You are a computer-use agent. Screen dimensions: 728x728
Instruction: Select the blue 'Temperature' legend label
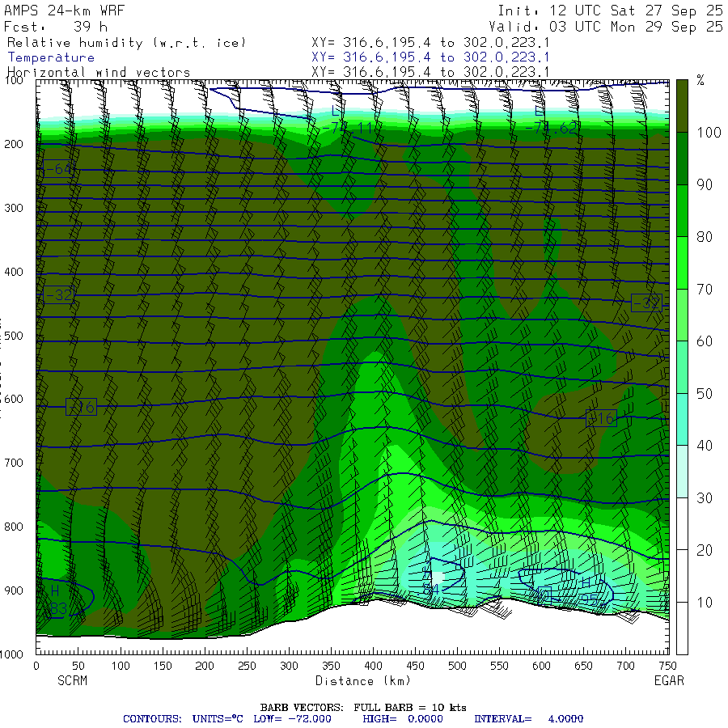(51, 57)
